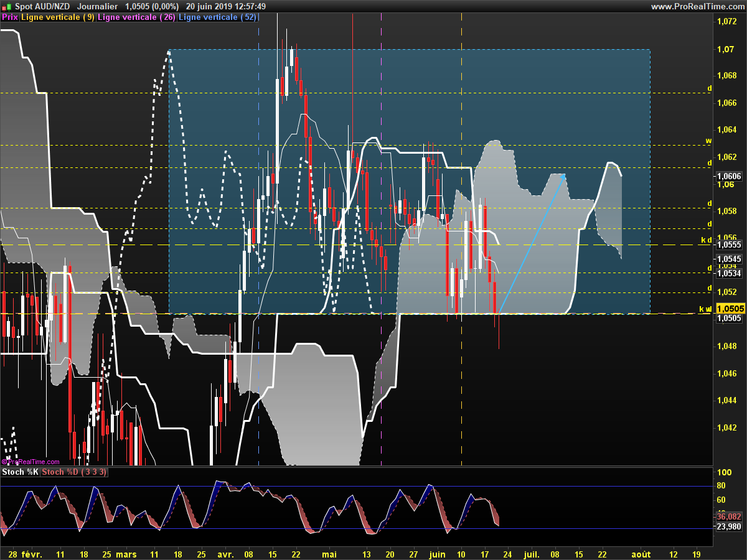This screenshot has height=560, width=747.
Task: Click the 1,042 price scale label
Action: [726, 427]
